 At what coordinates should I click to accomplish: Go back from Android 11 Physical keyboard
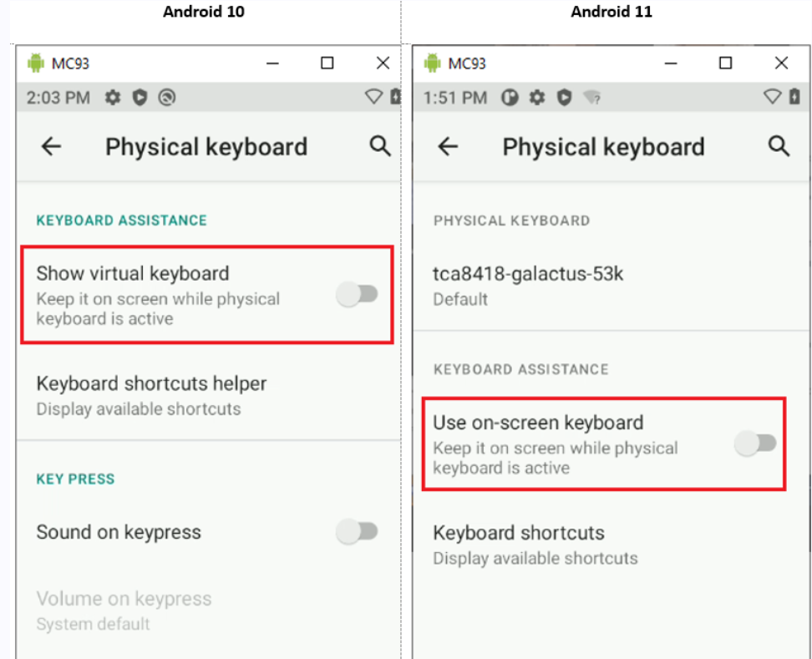click(449, 147)
